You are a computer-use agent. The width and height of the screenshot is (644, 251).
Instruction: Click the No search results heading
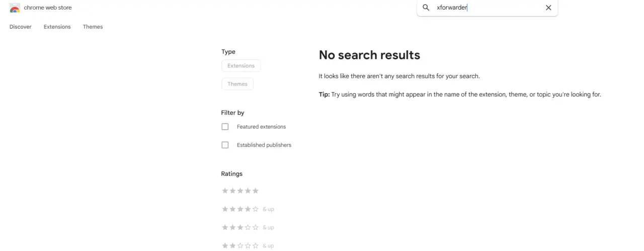pyautogui.click(x=369, y=55)
